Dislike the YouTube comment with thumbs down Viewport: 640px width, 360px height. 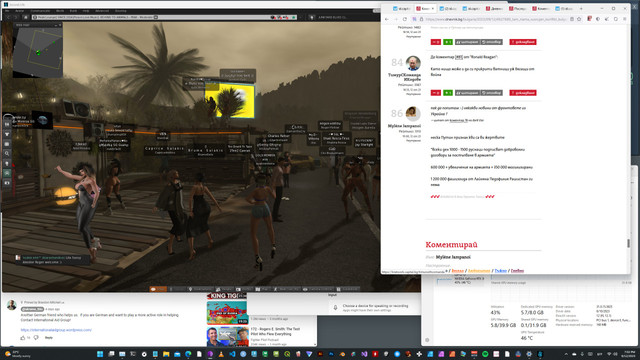(36, 338)
